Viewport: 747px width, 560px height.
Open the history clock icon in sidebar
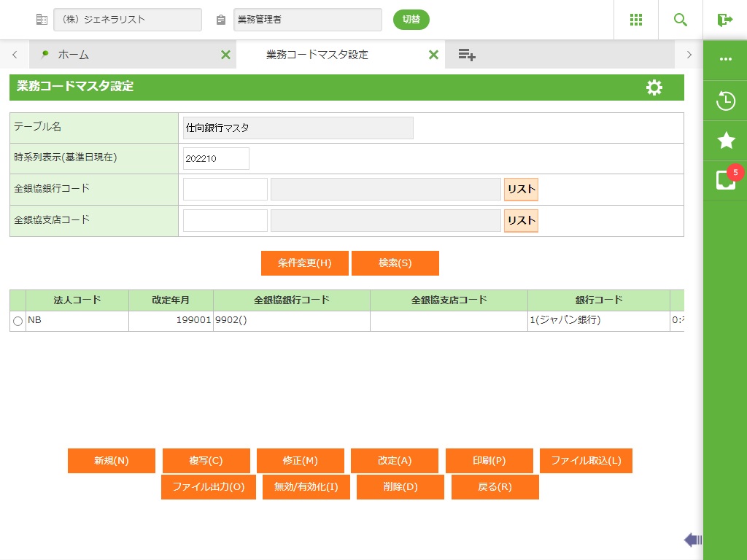pos(726,101)
